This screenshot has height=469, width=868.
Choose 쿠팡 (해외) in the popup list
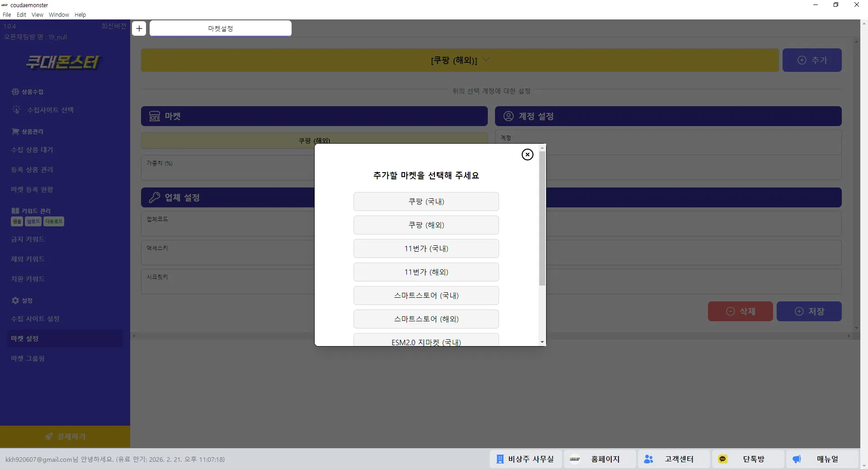(426, 225)
